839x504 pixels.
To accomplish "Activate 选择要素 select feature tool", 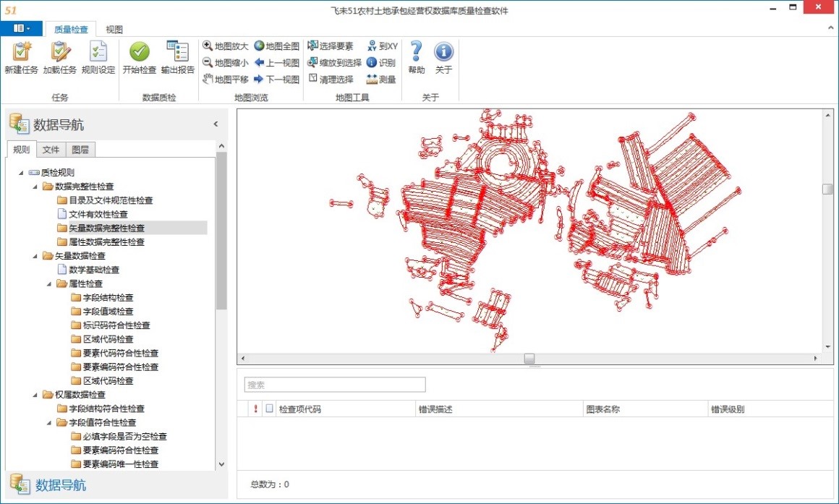I will pyautogui.click(x=331, y=46).
